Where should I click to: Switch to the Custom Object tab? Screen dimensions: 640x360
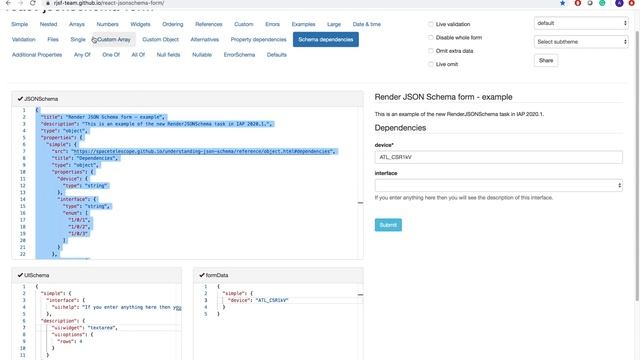point(160,40)
